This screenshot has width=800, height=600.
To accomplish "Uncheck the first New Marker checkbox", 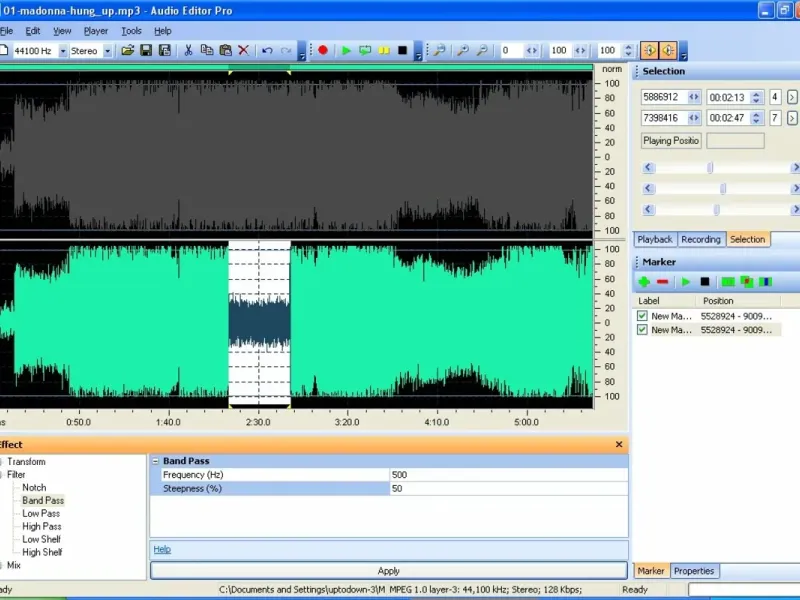I will coord(642,316).
